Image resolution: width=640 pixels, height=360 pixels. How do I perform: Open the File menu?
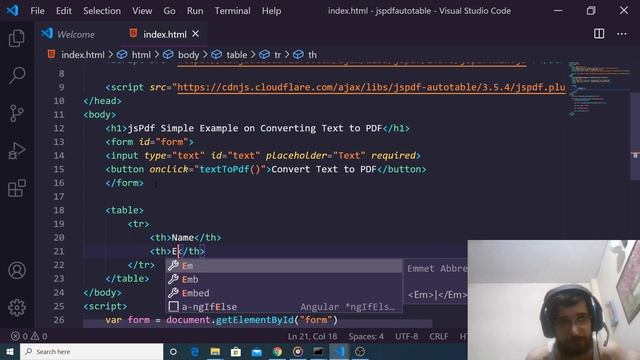(37, 11)
